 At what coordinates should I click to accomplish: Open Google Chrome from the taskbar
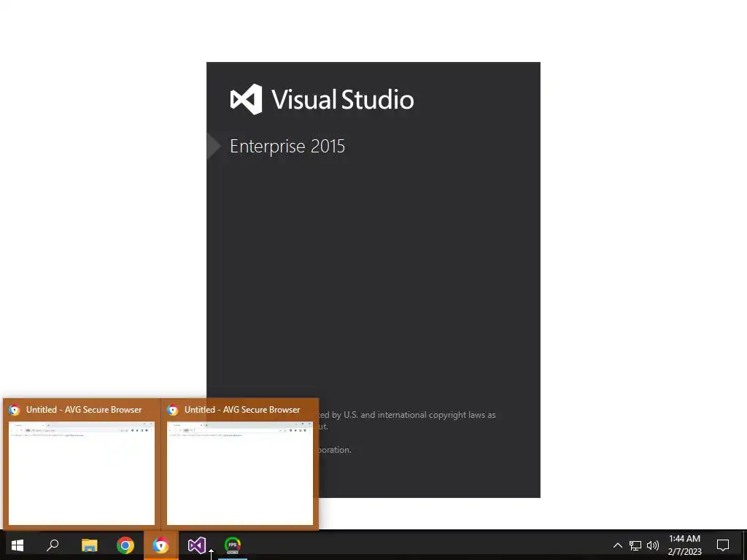(125, 545)
